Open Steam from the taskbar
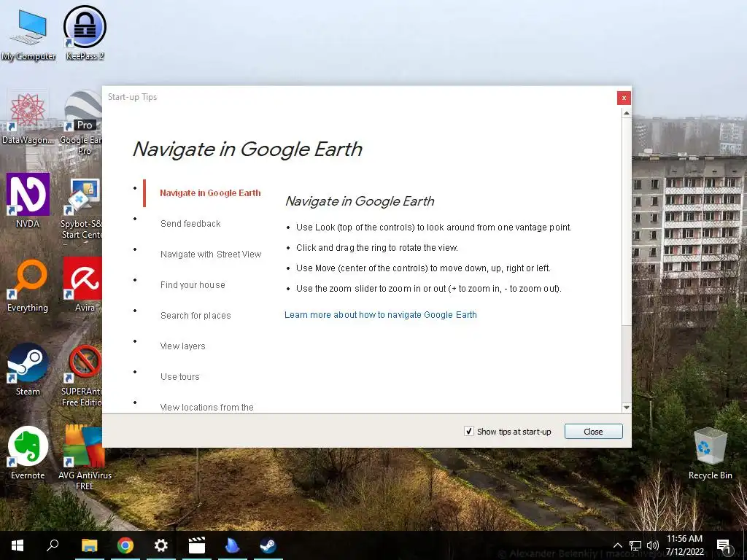 268,545
